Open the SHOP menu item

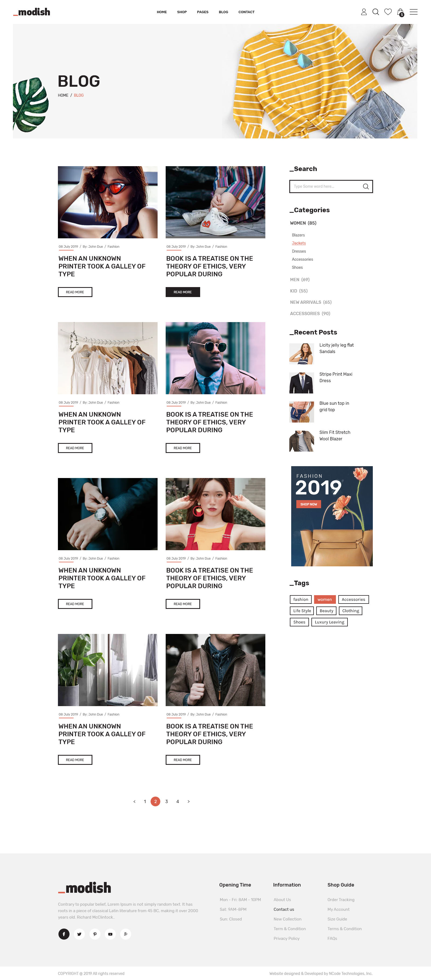(x=182, y=12)
